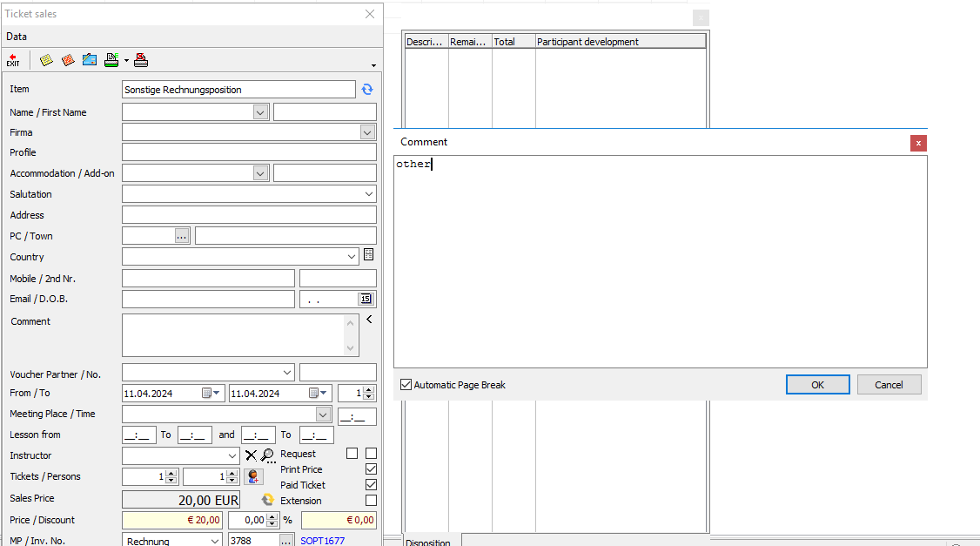Click the Descri... column header
Screen dimensions: 980x546
coord(426,42)
